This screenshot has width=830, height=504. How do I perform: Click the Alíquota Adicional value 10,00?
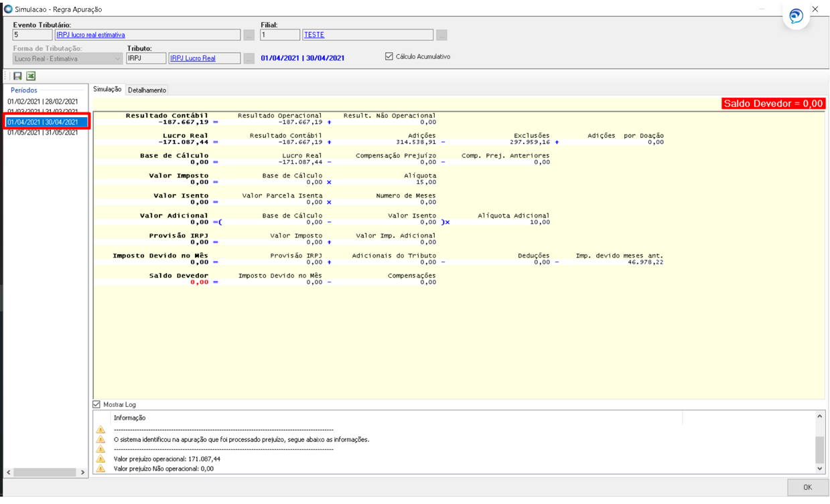tap(539, 222)
